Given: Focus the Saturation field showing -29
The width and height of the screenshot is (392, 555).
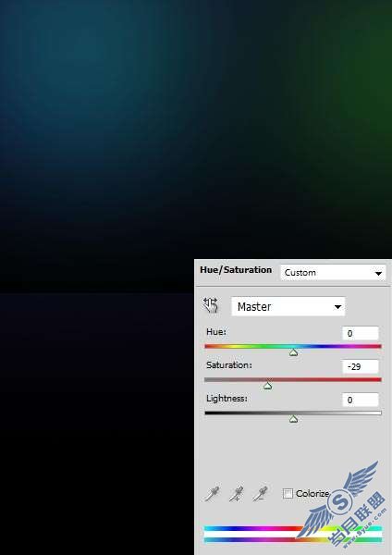Looking at the screenshot, I should click(x=361, y=366).
